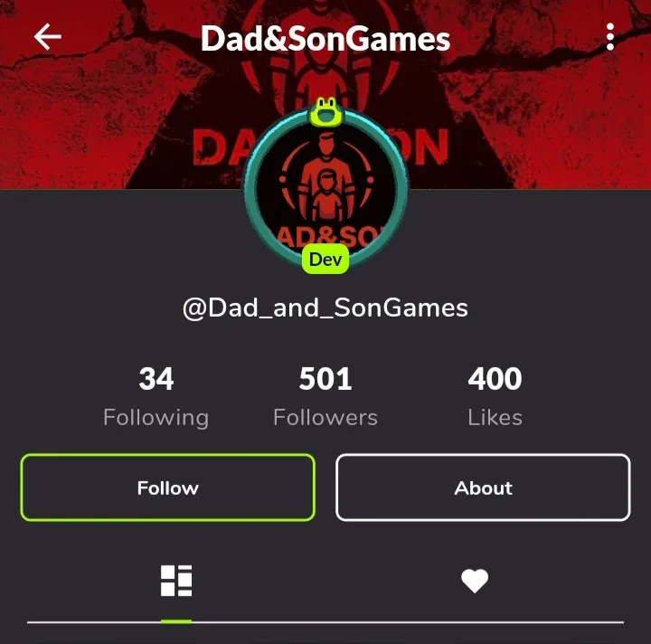
Task: Click the green active tab indicator
Action: pyautogui.click(x=176, y=621)
